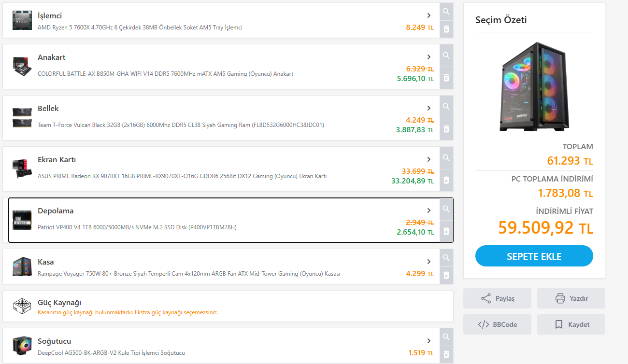The width and height of the screenshot is (628, 364).
Task: Open the Rampage Voyager case thumbnail
Action: point(22,266)
